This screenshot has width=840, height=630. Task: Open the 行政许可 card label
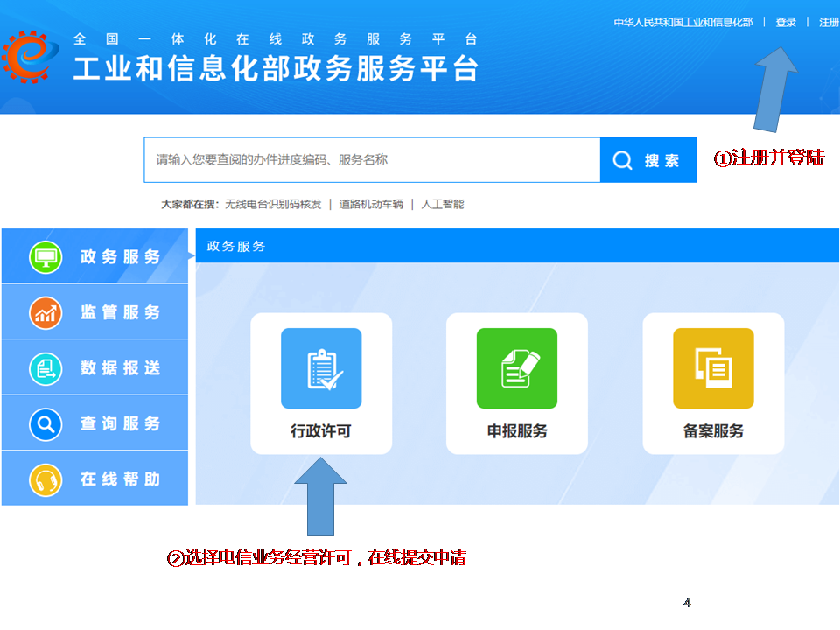(x=321, y=431)
